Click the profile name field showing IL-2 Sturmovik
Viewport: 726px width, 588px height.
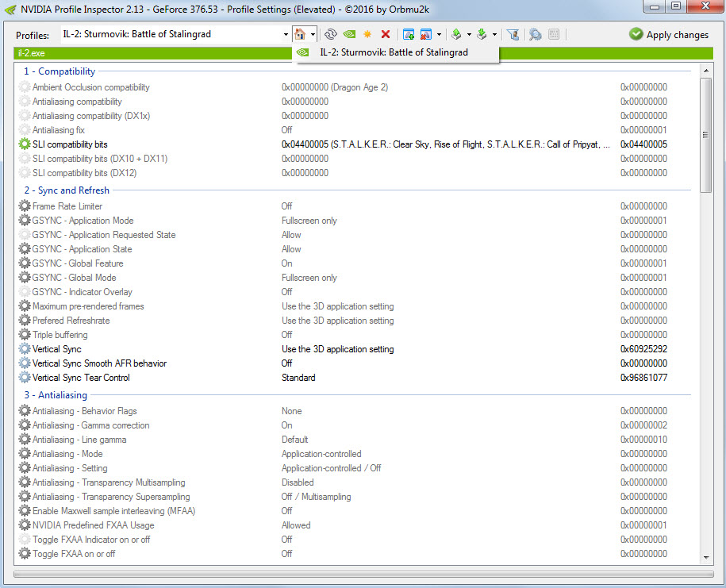click(x=171, y=34)
